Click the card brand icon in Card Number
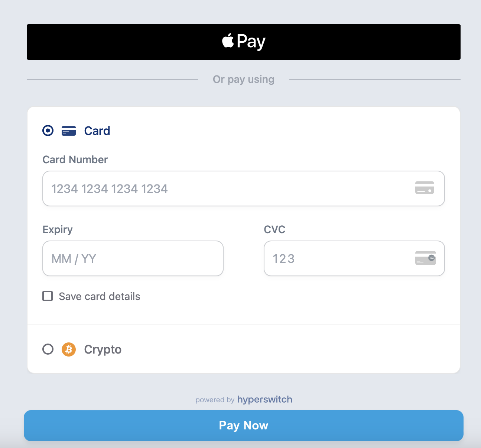This screenshot has width=481, height=448. 424,188
